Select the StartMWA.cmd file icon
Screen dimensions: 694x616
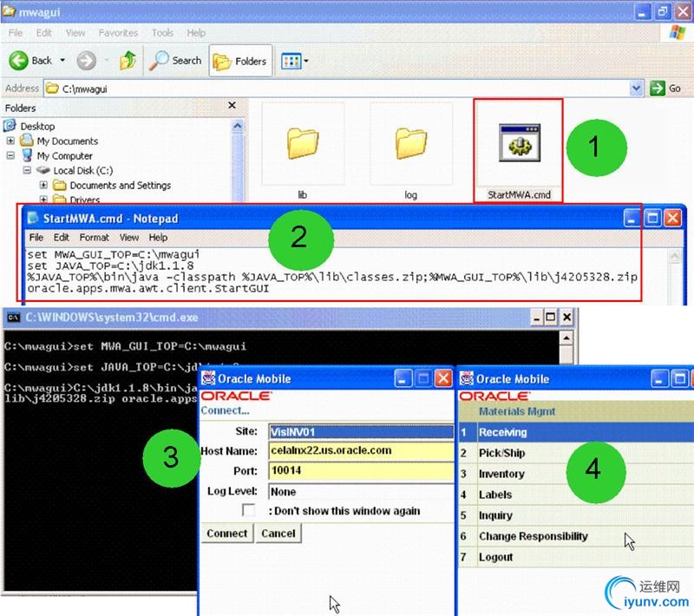520,143
